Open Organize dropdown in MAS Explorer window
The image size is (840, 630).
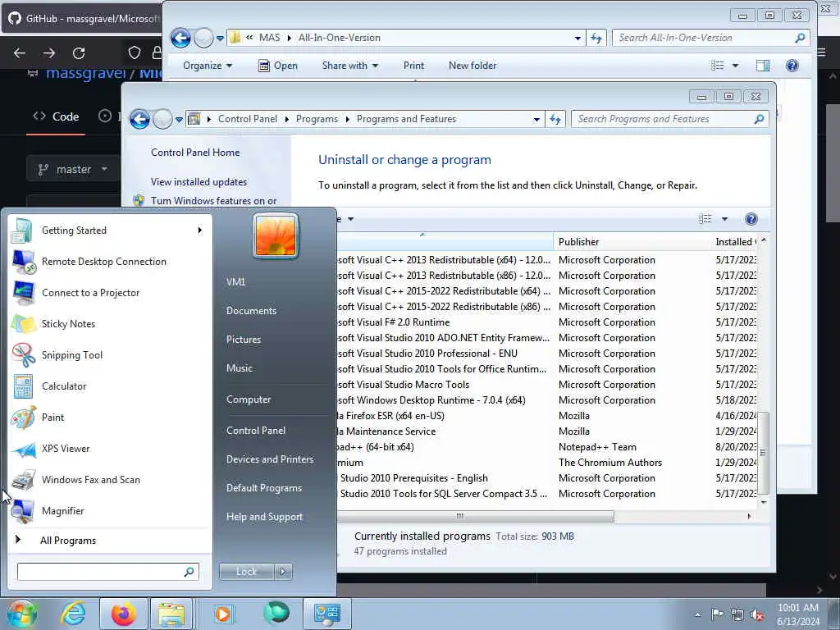tap(208, 66)
